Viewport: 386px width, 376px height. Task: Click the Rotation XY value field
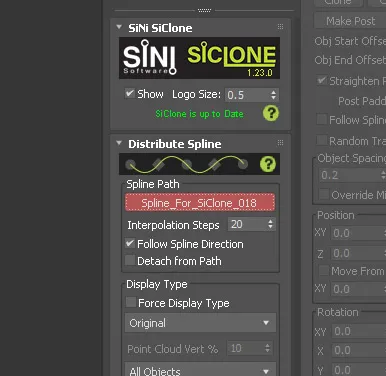(358, 331)
